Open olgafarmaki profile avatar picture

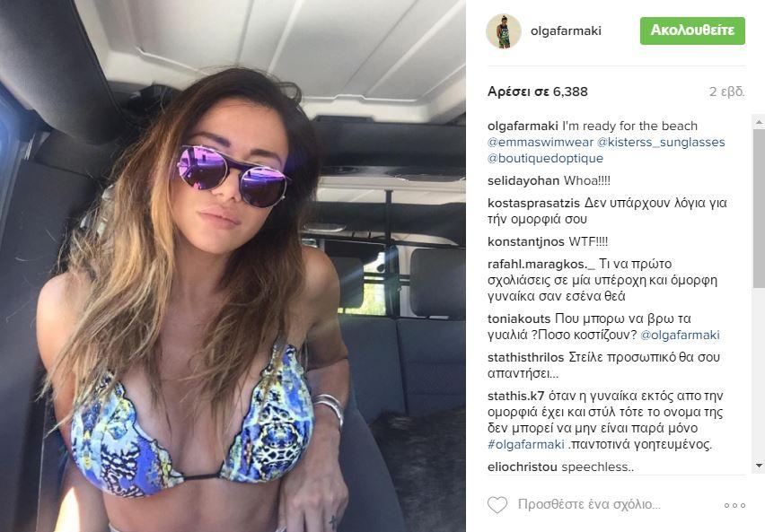[x=504, y=31]
